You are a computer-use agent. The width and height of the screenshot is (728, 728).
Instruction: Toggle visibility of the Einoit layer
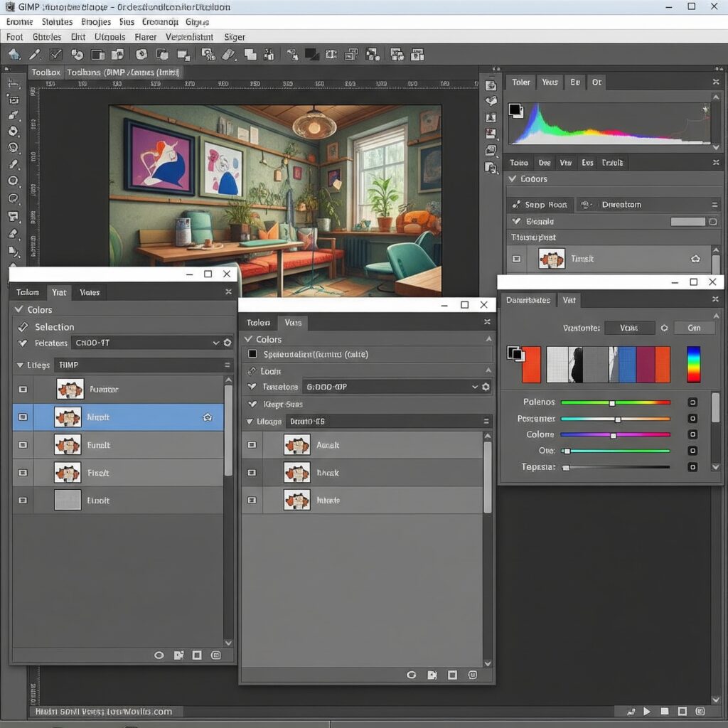(x=23, y=500)
